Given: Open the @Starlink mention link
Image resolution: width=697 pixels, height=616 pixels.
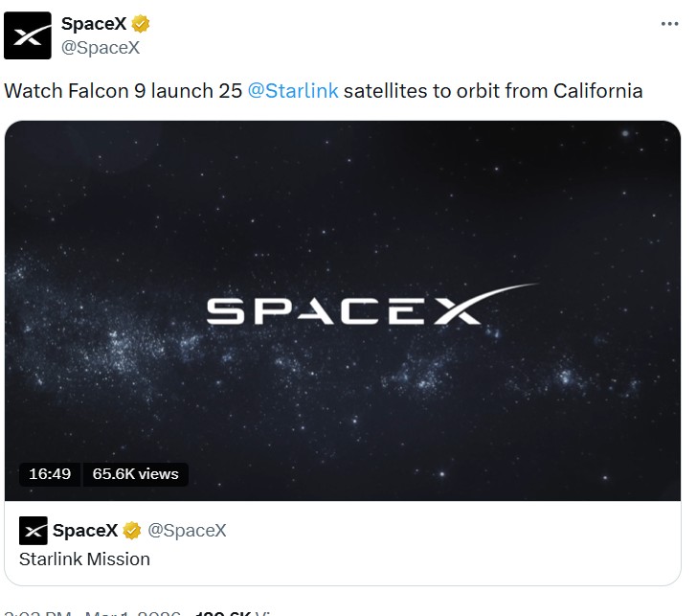Looking at the screenshot, I should [x=292, y=92].
